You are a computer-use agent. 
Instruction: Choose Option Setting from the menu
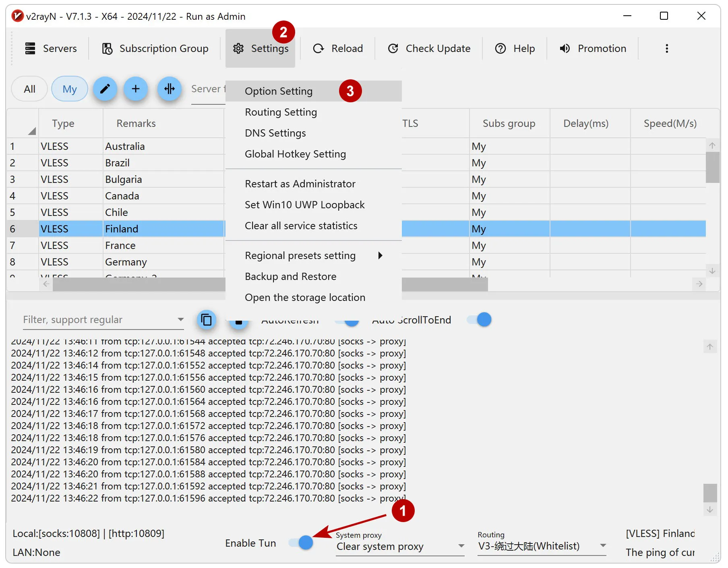[x=314, y=91]
